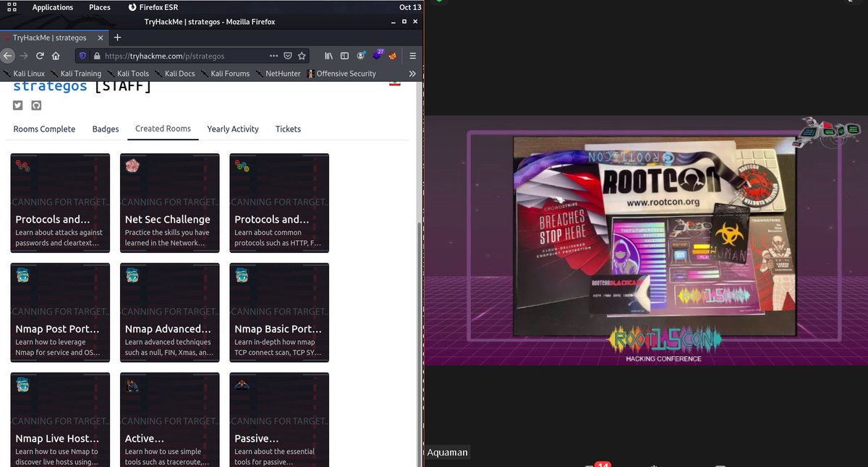Open Nmap Post Port room card

pos(60,312)
